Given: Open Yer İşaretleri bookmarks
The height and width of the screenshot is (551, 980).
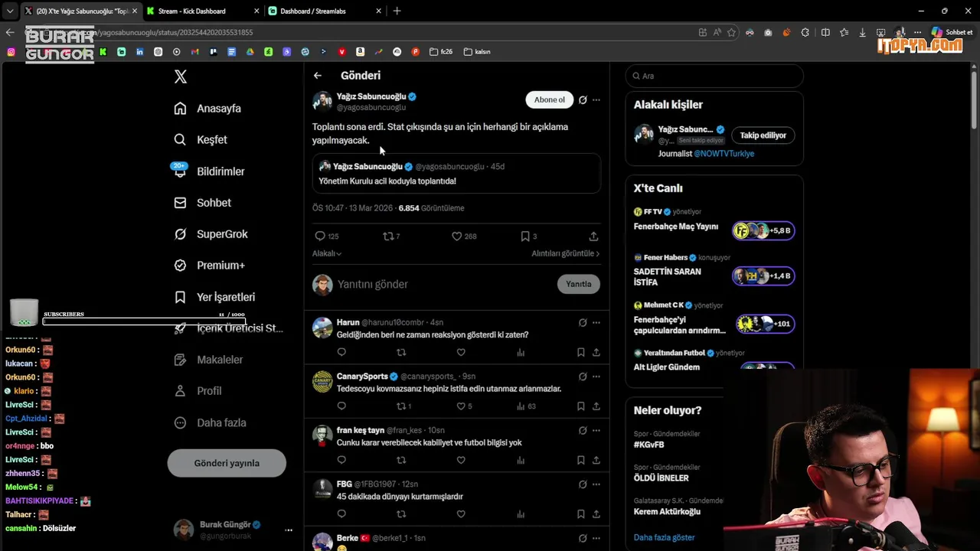Looking at the screenshot, I should point(214,297).
